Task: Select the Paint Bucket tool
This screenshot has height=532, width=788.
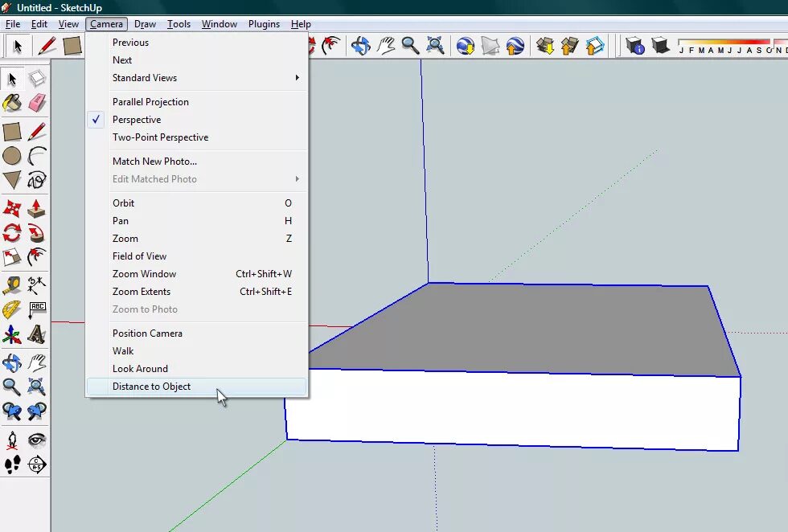Action: coord(12,103)
